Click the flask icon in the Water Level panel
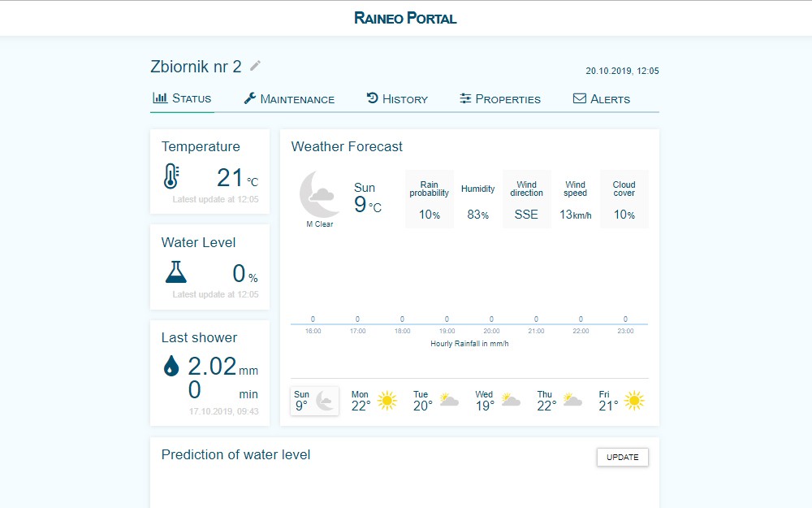This screenshot has height=508, width=812. tap(174, 271)
